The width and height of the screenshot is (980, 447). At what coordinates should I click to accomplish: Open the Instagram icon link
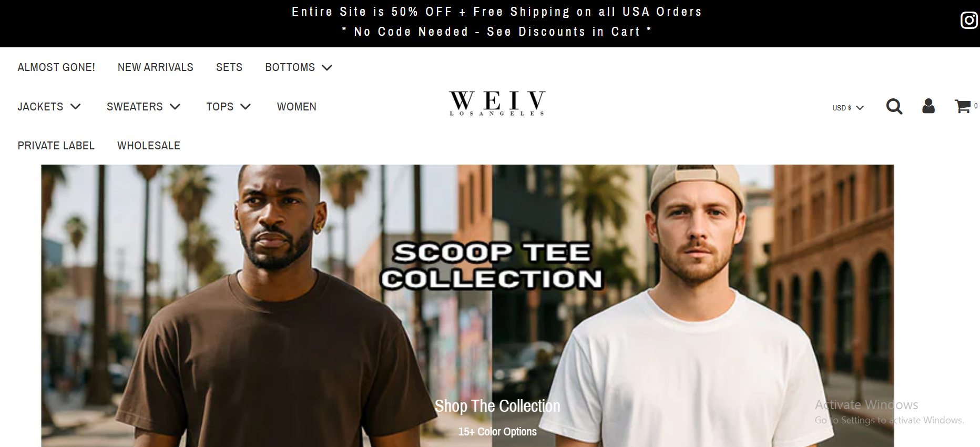click(x=969, y=21)
